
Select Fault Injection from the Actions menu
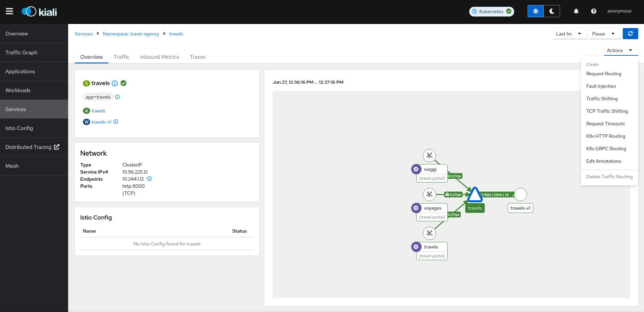601,86
